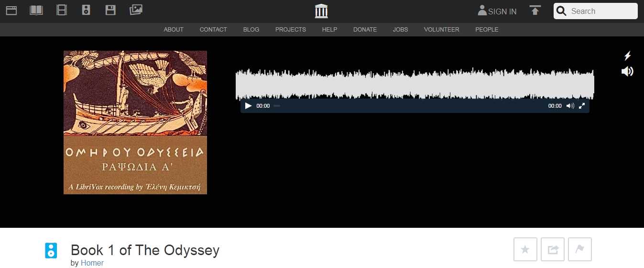
Task: Share this item using the share button
Action: pos(553,249)
